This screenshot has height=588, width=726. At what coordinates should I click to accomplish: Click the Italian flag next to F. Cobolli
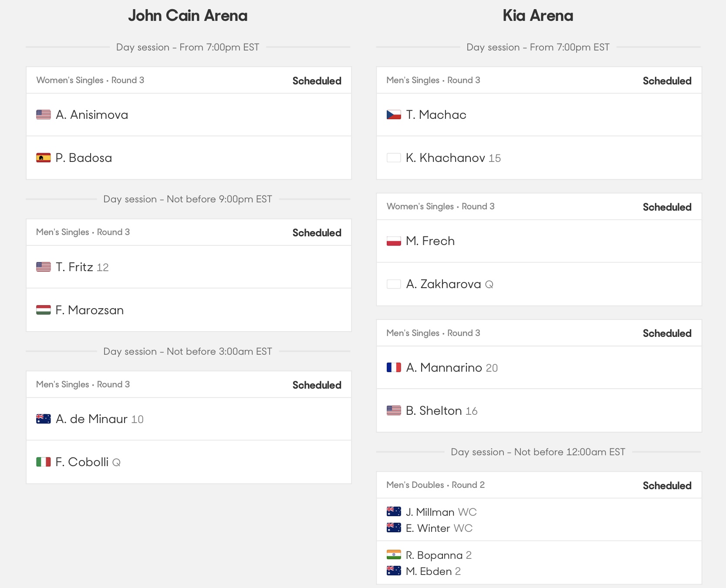44,462
